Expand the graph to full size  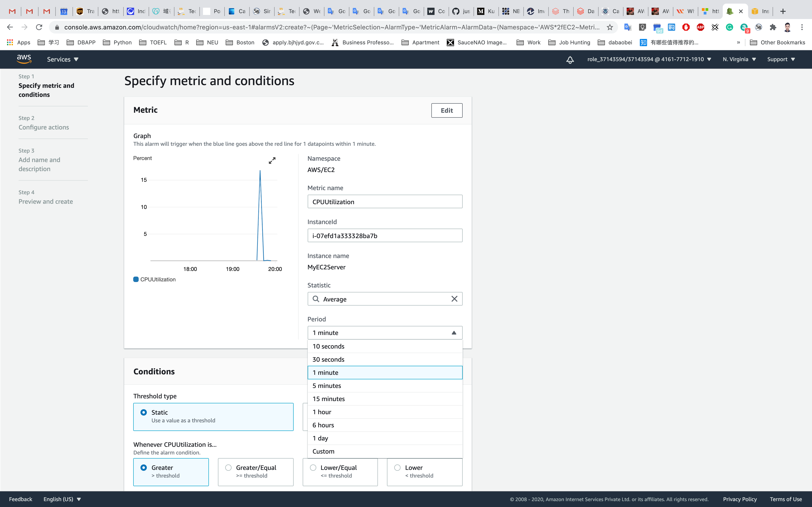coord(272,161)
